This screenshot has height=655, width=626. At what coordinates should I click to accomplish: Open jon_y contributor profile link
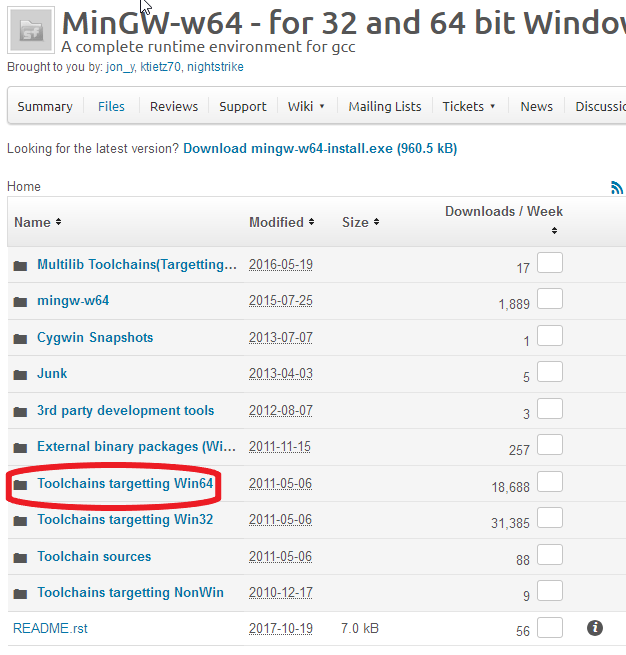(120, 67)
